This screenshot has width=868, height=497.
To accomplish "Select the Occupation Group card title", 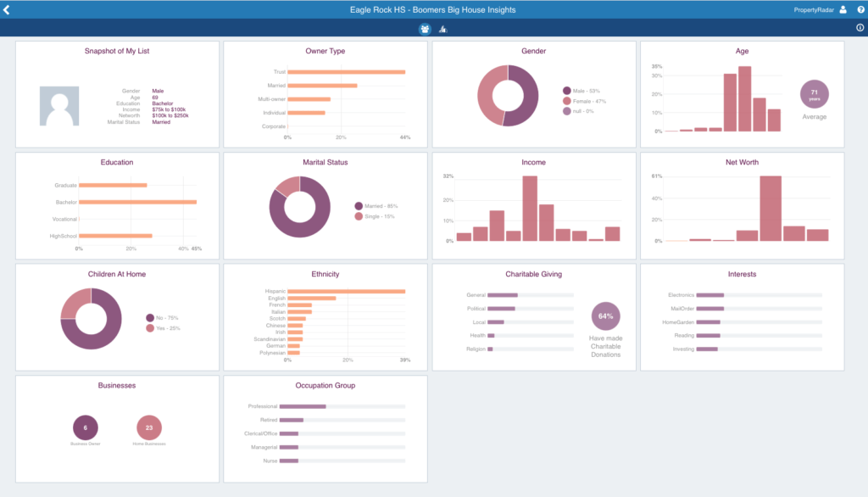I will (325, 386).
